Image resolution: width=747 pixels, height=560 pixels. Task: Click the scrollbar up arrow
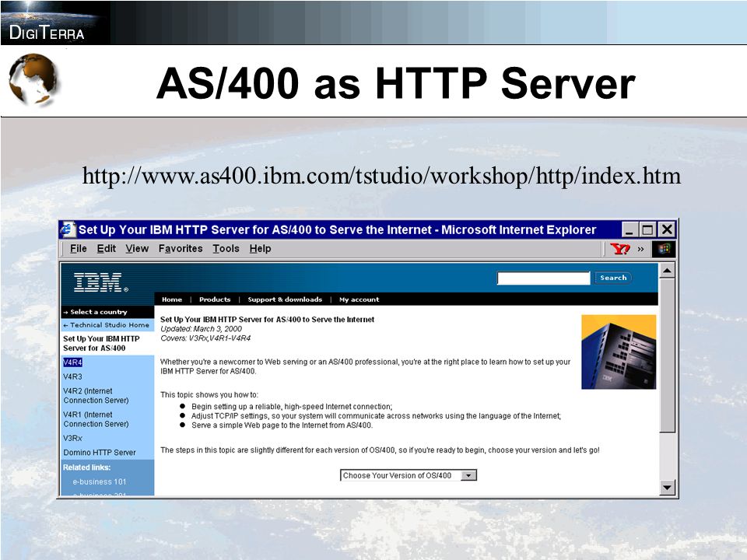pos(667,271)
